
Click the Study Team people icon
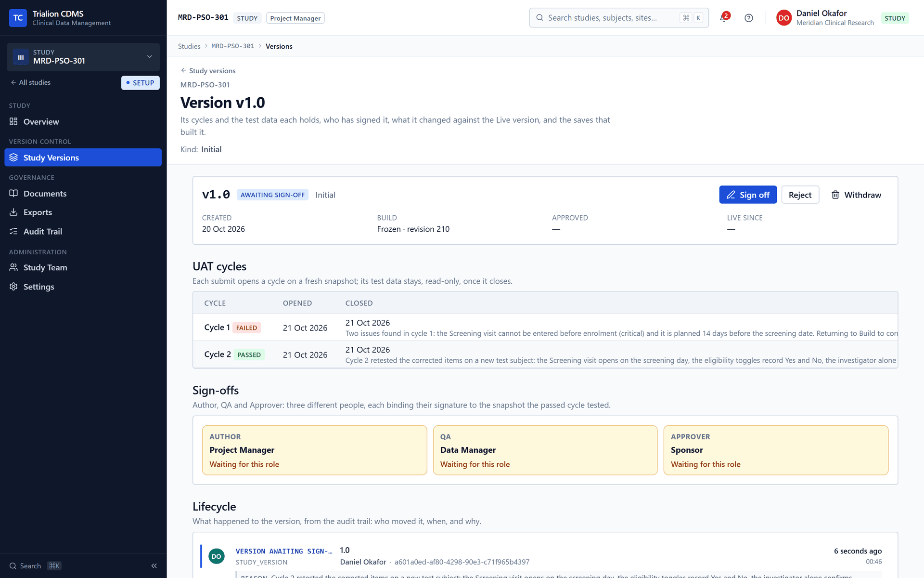point(13,267)
